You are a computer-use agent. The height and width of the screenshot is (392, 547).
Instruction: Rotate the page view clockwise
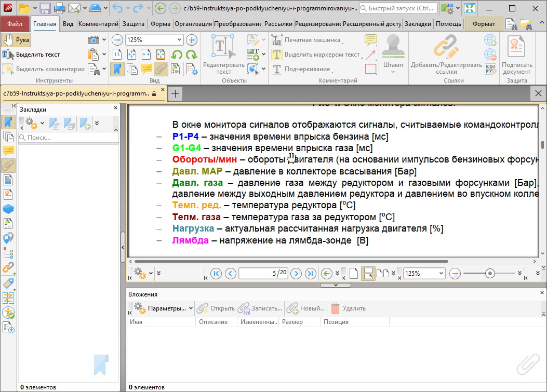[x=191, y=55]
